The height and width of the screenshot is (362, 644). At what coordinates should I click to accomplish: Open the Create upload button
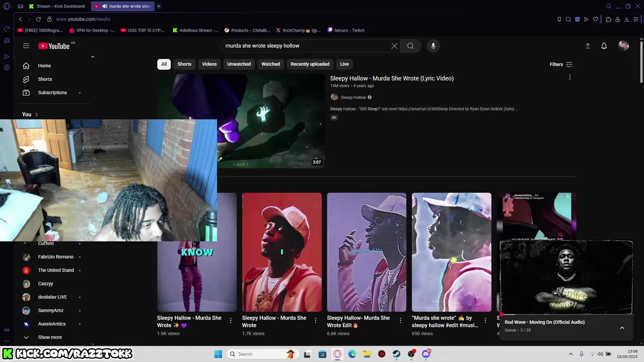click(588, 46)
